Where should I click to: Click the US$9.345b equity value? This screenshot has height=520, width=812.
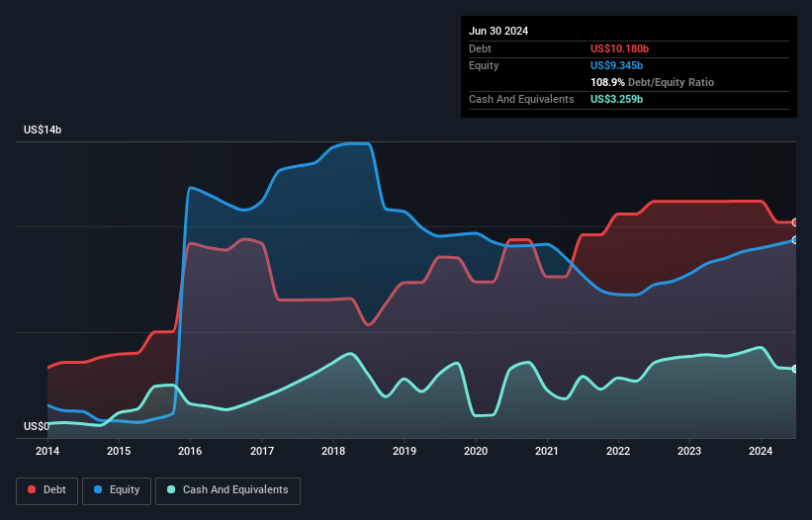click(x=616, y=65)
